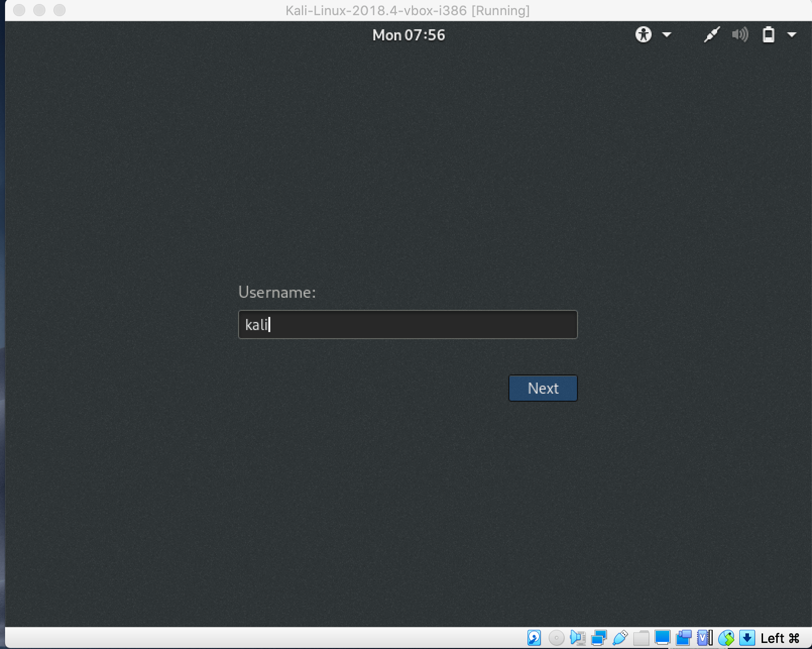Expand the system menu arrow

(x=792, y=35)
